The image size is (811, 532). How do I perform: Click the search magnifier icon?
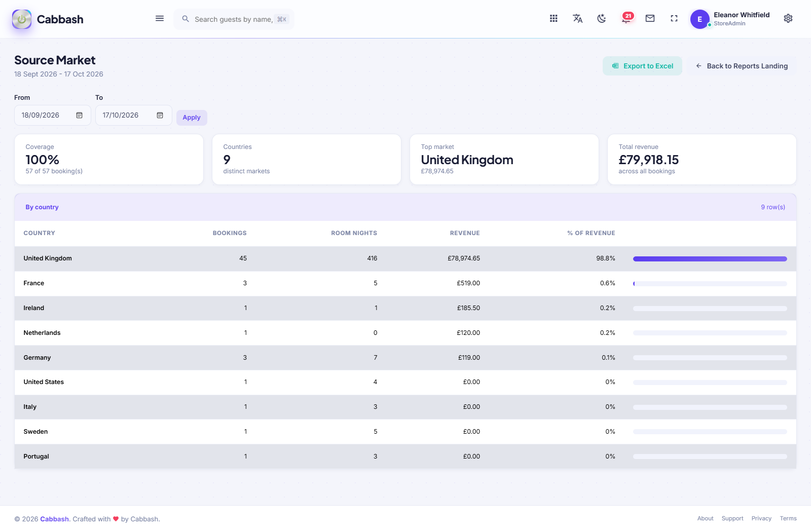tap(186, 19)
